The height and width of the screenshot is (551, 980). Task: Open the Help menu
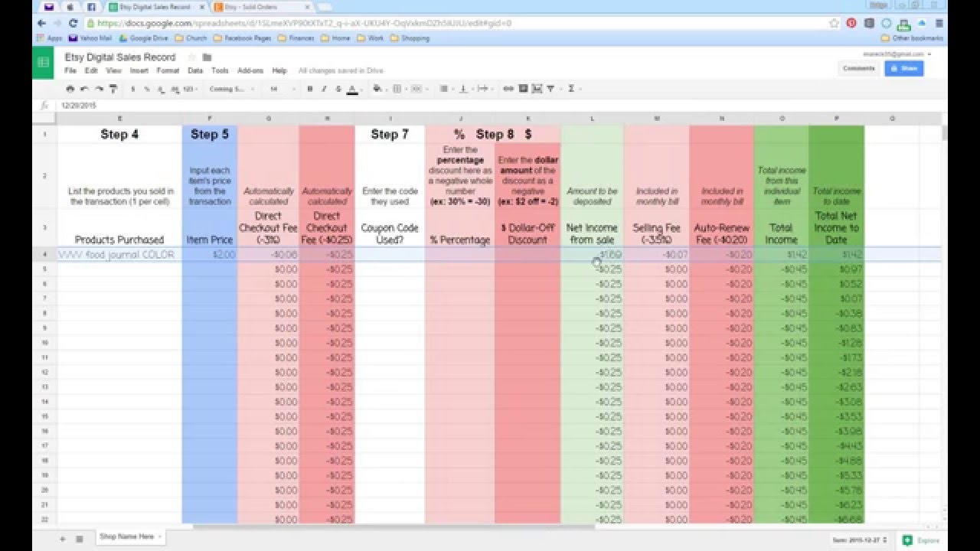(x=279, y=70)
